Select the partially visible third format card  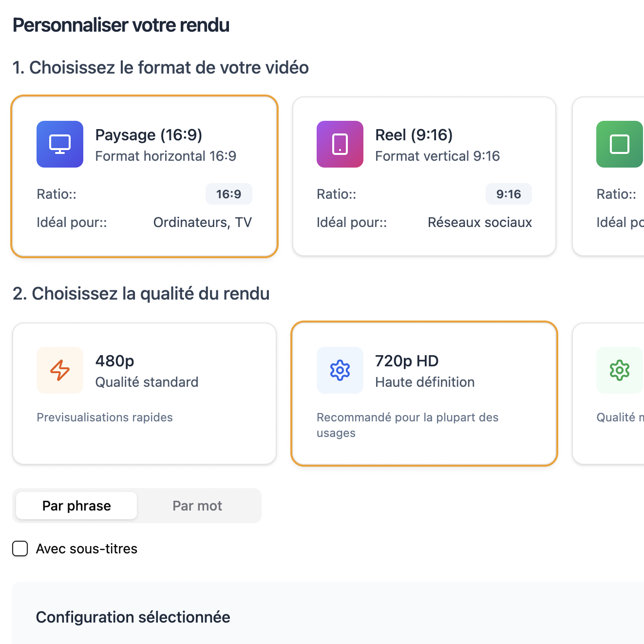point(608,176)
